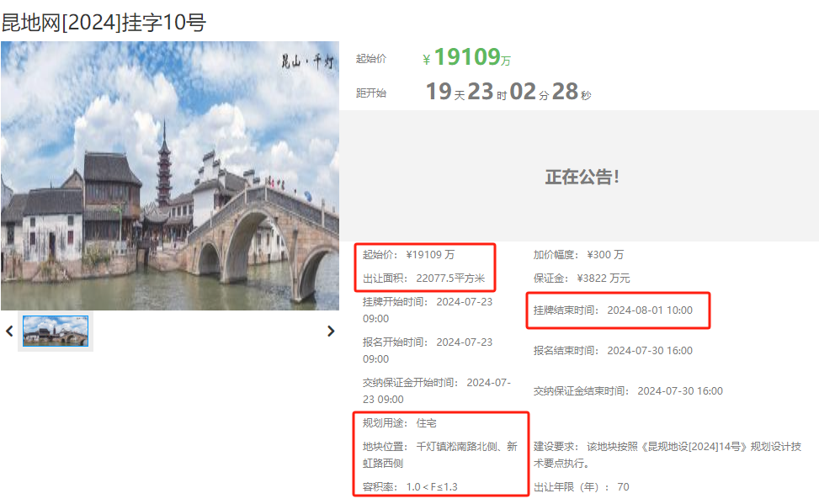819x504 pixels.
Task: Click the 挂牌开始时间 entry
Action: (428, 310)
